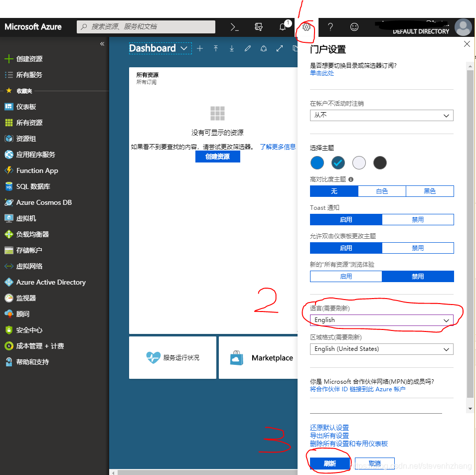The width and height of the screenshot is (476, 475).
Task: Click the blue 创建资源 button in the tile
Action: [x=218, y=157]
